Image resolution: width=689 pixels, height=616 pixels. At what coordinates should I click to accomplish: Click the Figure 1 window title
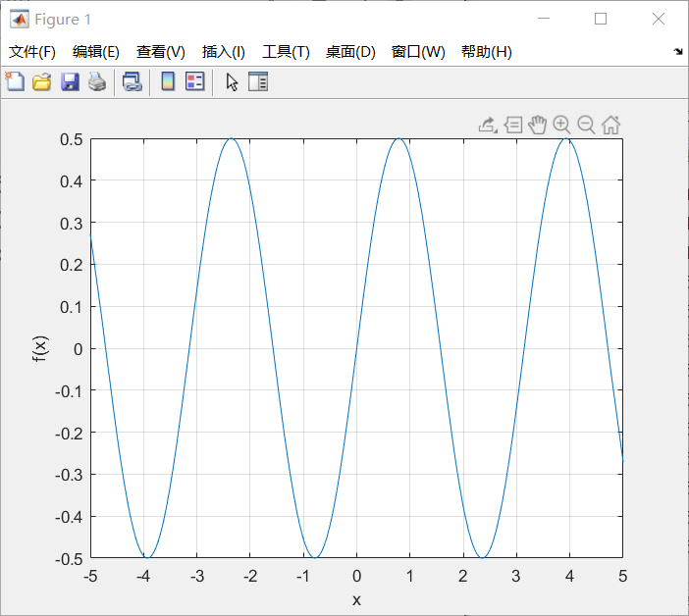63,20
